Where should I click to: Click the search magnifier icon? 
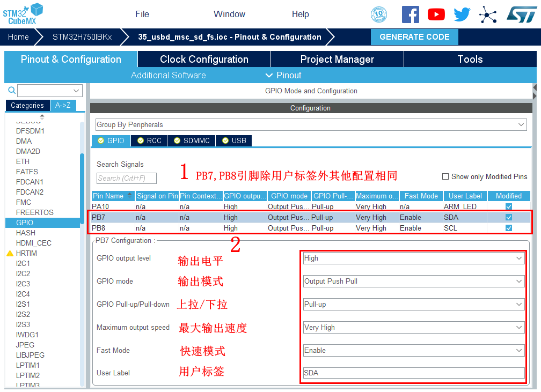pyautogui.click(x=11, y=91)
